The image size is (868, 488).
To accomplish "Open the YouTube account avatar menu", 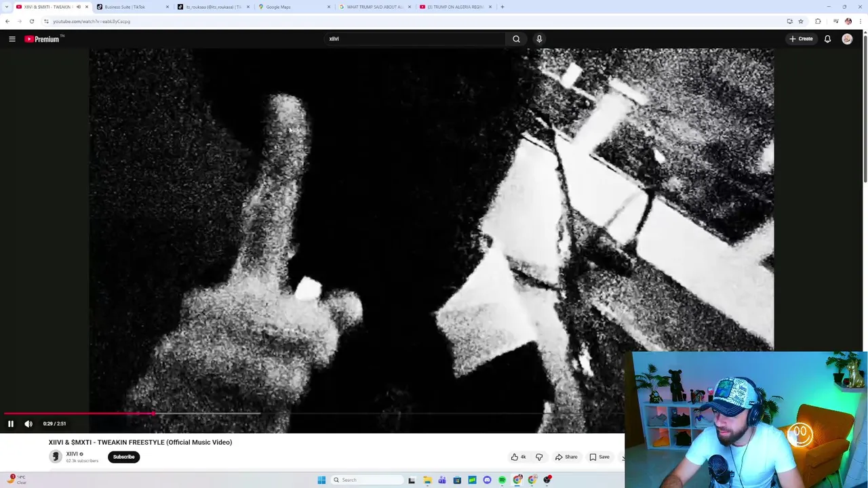I will [x=847, y=39].
